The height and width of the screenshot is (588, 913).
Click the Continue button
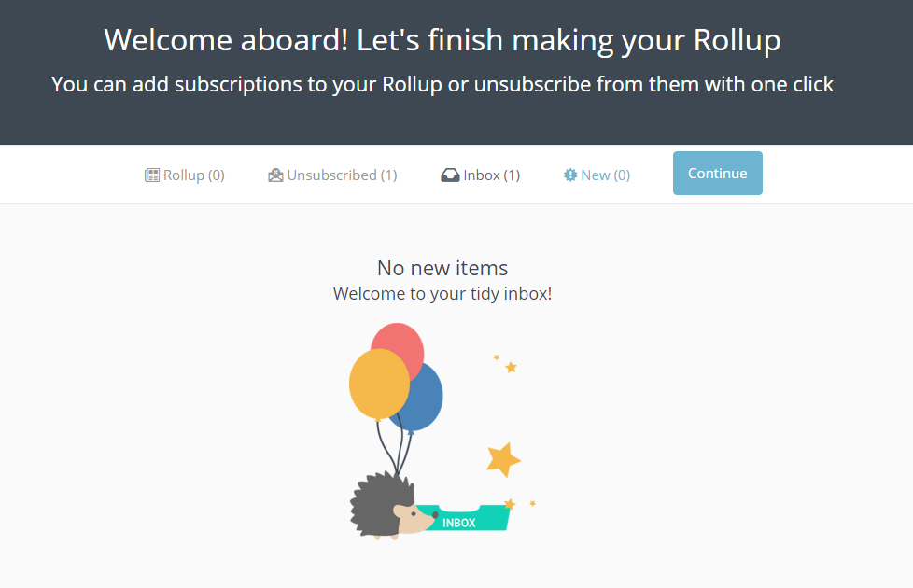[x=717, y=174]
